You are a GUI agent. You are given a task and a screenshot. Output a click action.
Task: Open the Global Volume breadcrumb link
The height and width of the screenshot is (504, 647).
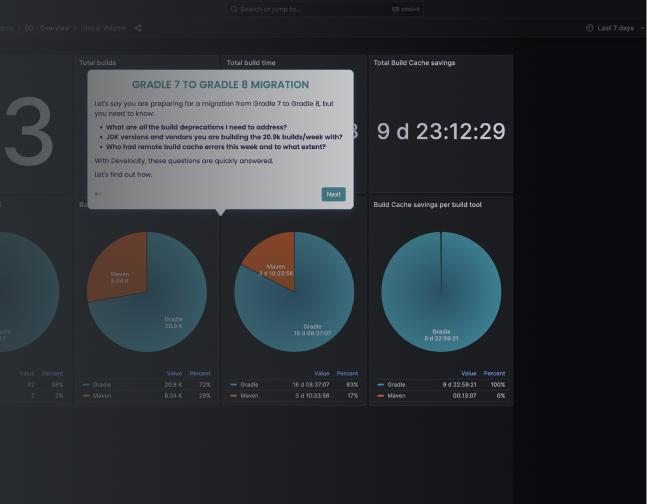103,28
